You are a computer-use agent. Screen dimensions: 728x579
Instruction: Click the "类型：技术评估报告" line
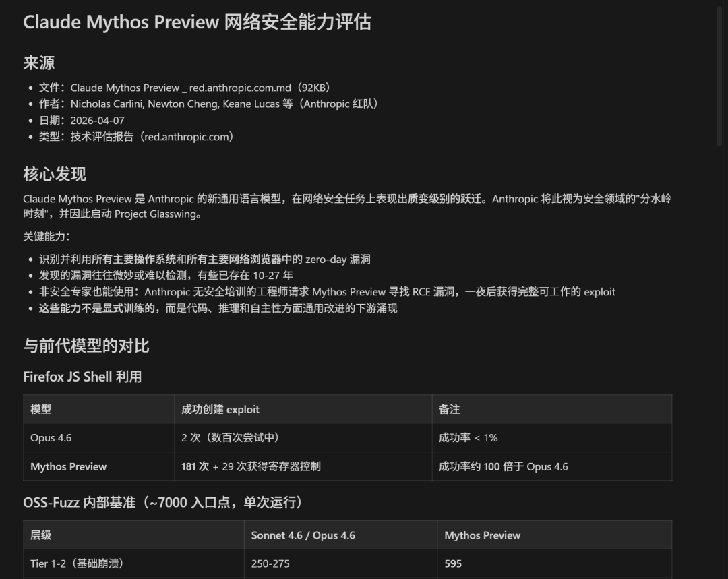coord(136,137)
